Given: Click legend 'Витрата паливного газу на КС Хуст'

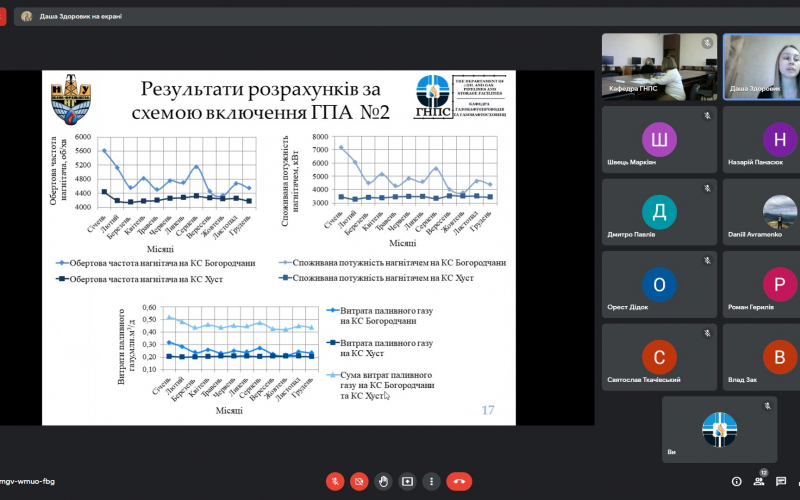Looking at the screenshot, I should pyautogui.click(x=380, y=348).
